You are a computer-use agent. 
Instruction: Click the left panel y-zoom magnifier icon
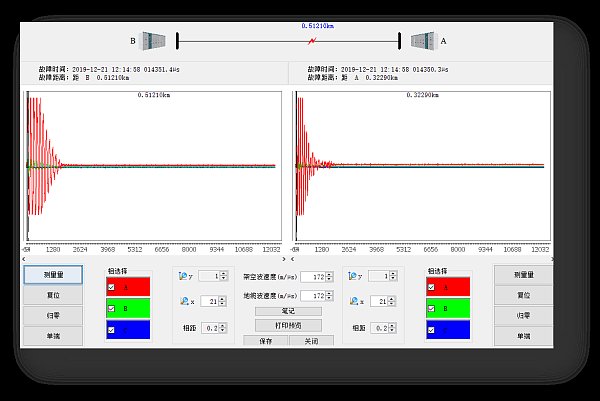[x=182, y=276]
